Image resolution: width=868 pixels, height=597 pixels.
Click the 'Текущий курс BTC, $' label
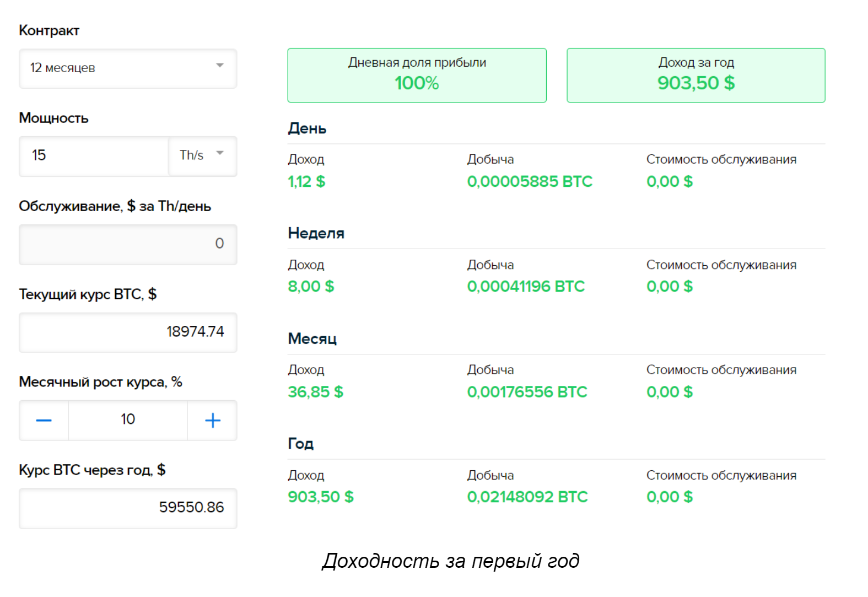pyautogui.click(x=88, y=294)
